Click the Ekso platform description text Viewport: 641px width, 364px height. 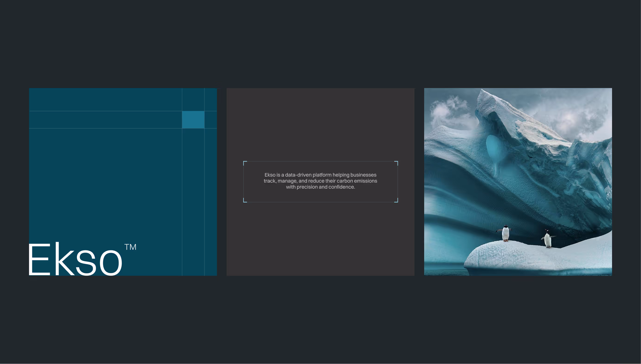click(x=320, y=181)
